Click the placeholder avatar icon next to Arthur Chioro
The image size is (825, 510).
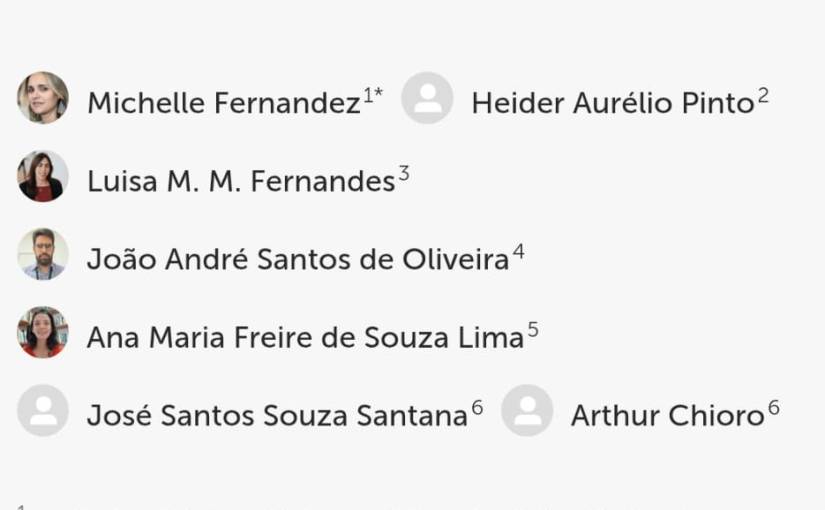[x=527, y=411]
